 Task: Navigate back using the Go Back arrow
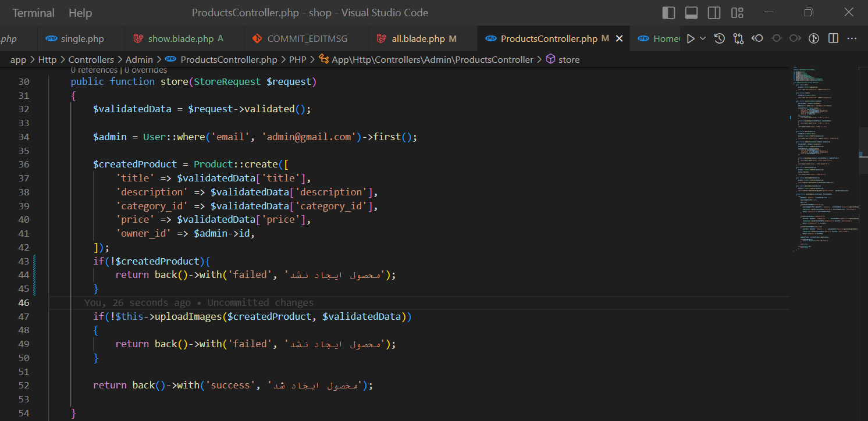tap(757, 38)
